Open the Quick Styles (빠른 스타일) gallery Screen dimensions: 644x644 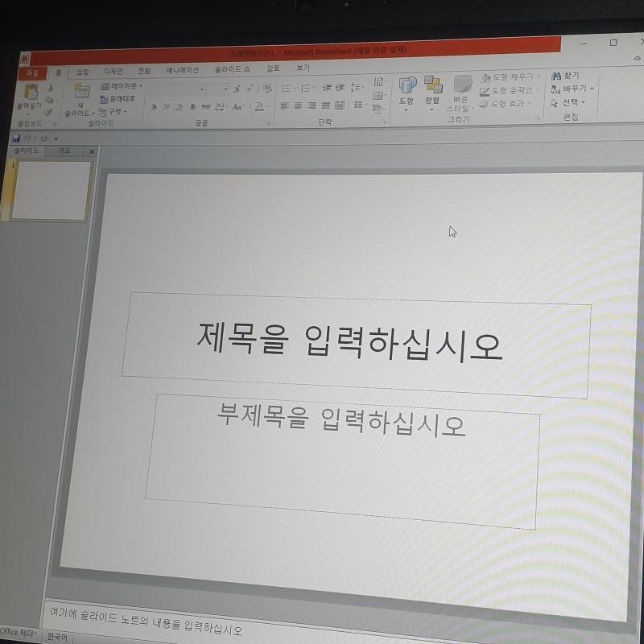pyautogui.click(x=461, y=93)
